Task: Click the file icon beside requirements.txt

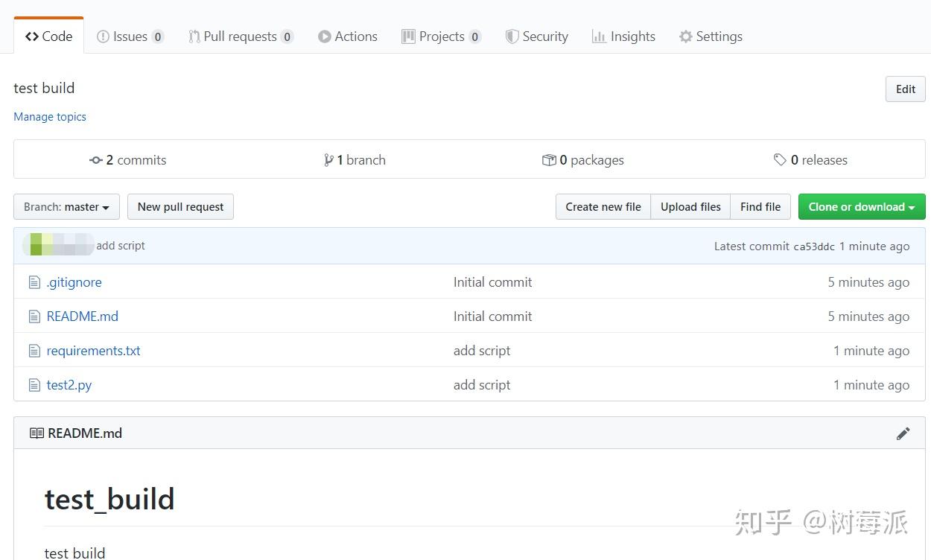Action: [x=34, y=350]
